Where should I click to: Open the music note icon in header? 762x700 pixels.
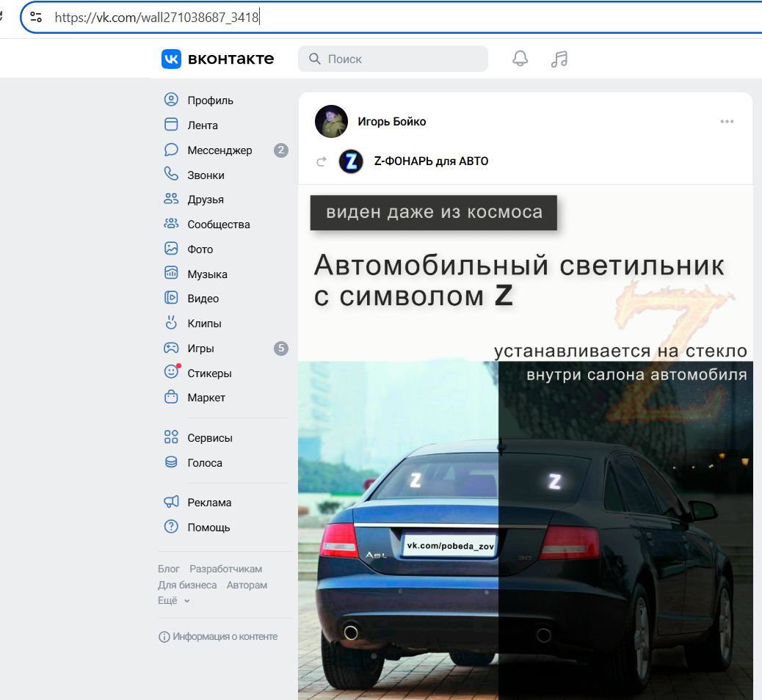pos(559,59)
